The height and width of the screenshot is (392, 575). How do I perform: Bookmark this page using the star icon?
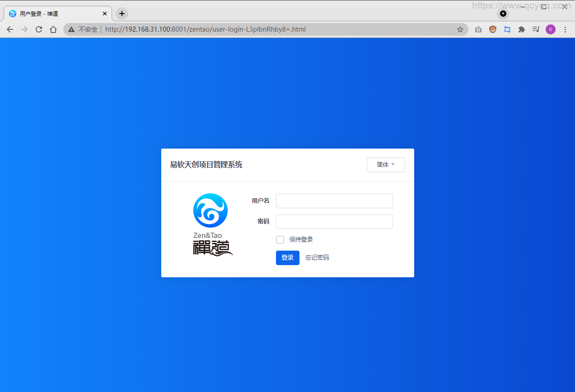tap(460, 29)
